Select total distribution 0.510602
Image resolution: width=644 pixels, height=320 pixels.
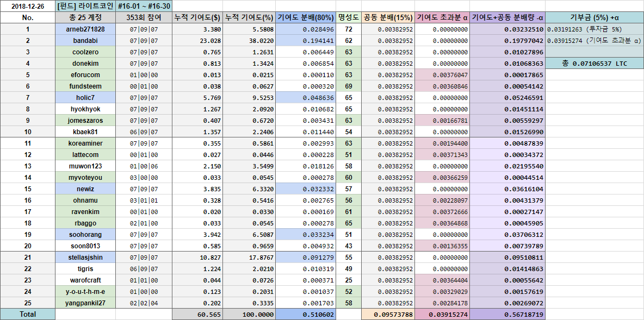click(x=306, y=314)
